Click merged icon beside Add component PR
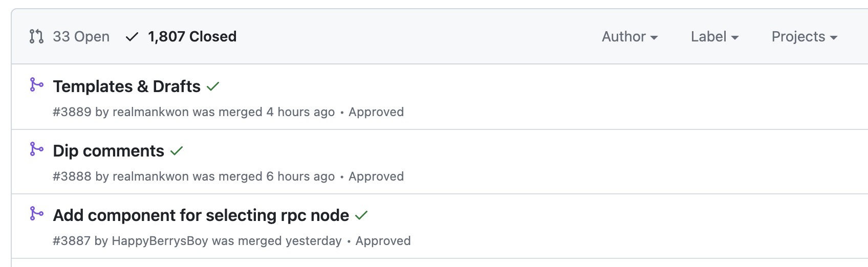Image resolution: width=868 pixels, height=267 pixels. click(x=36, y=213)
